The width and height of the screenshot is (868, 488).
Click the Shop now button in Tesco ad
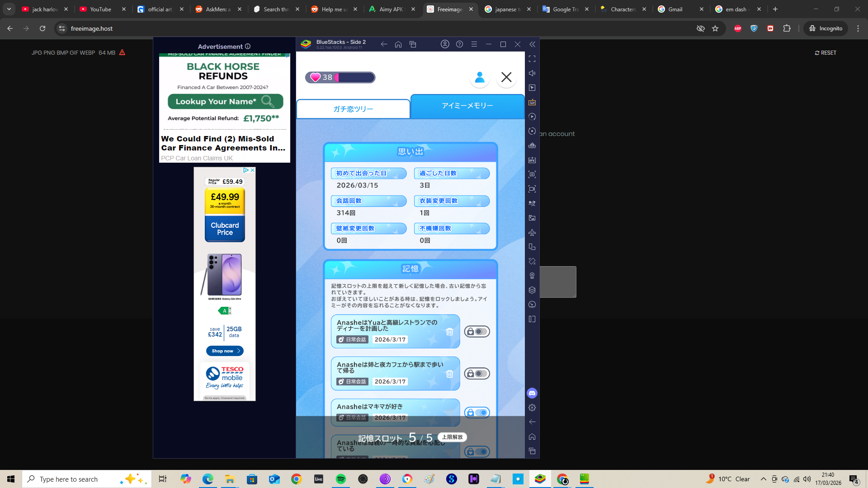(x=225, y=351)
